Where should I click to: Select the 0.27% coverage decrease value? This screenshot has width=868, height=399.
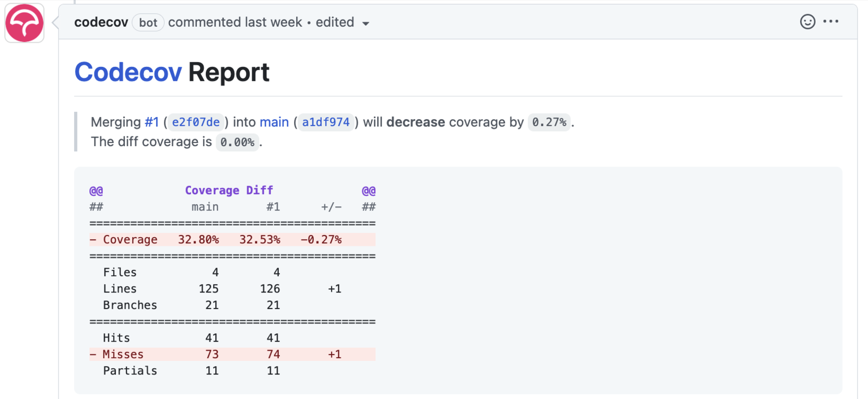coord(549,122)
